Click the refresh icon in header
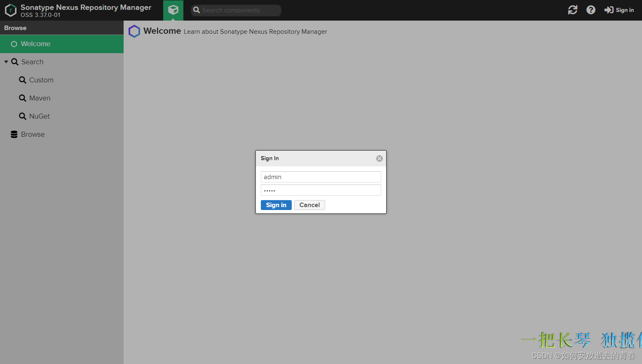 click(573, 10)
